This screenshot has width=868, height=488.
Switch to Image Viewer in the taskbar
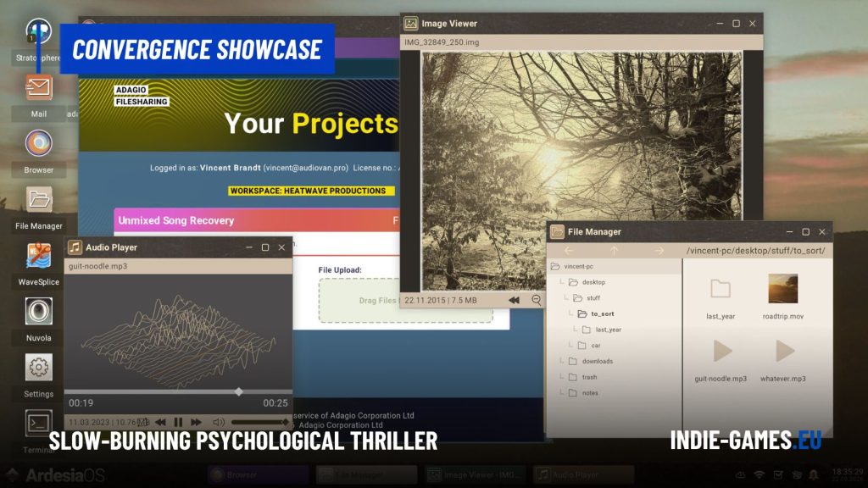point(475,474)
